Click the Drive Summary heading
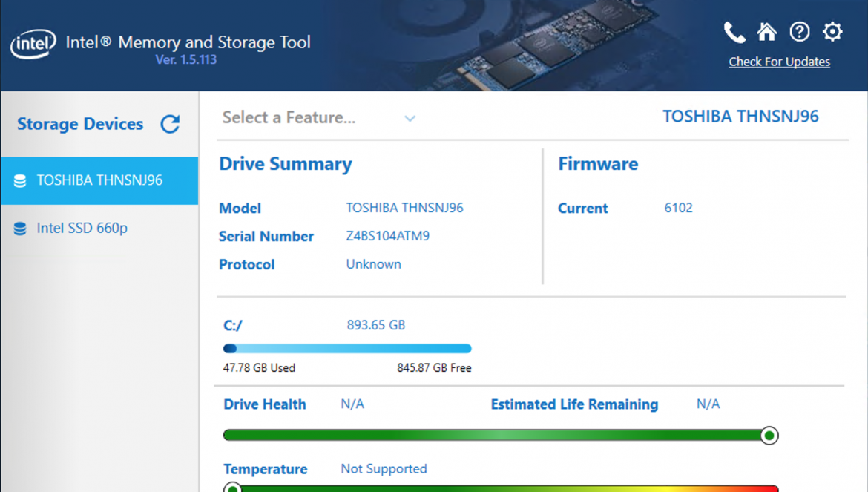 [x=286, y=164]
